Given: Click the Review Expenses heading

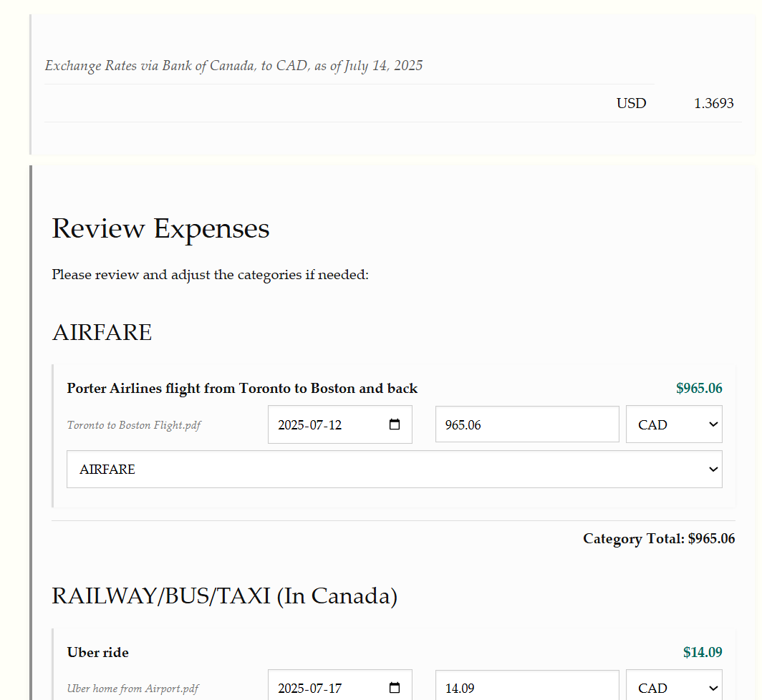Looking at the screenshot, I should coord(160,228).
